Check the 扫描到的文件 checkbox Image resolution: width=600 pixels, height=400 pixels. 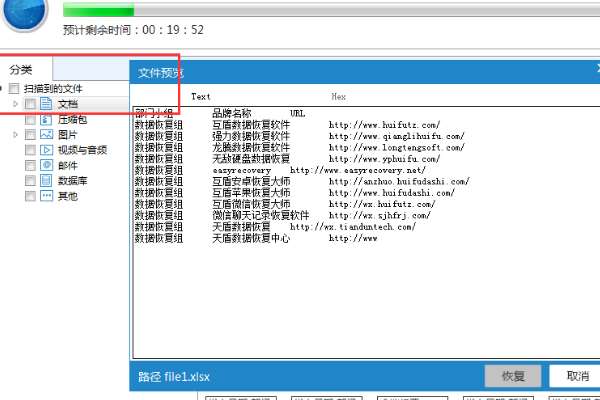14,89
